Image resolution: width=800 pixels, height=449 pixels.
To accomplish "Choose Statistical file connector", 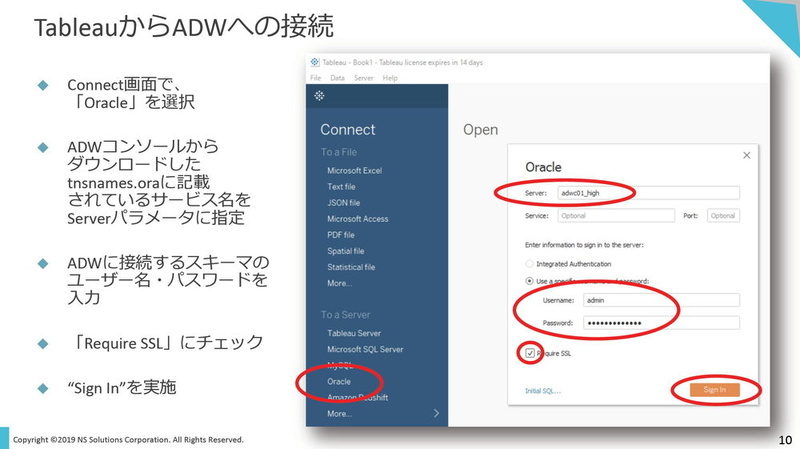I will click(x=351, y=267).
